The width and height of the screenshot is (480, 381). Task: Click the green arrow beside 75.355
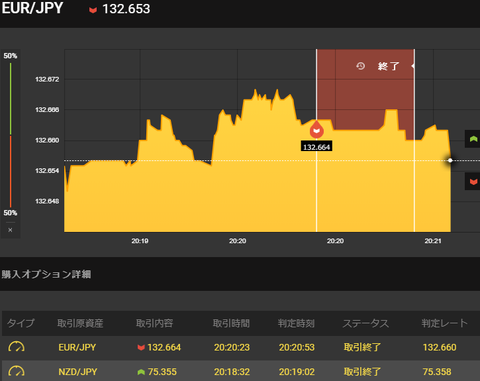(141, 372)
